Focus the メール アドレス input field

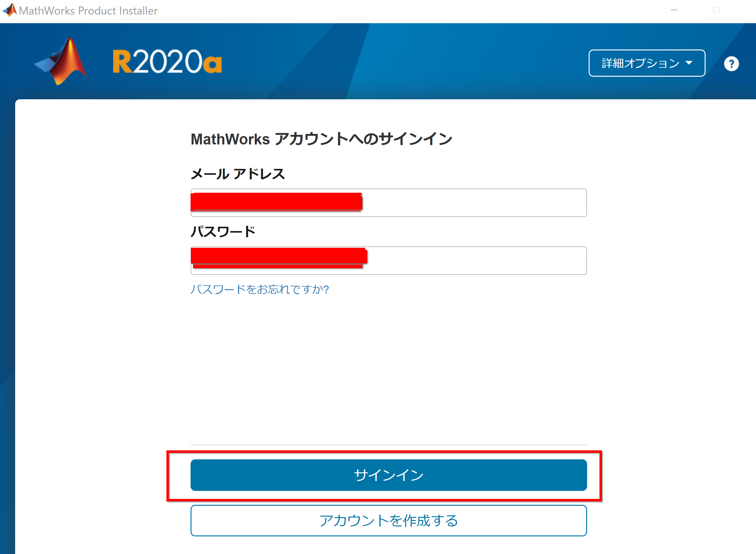coord(389,203)
